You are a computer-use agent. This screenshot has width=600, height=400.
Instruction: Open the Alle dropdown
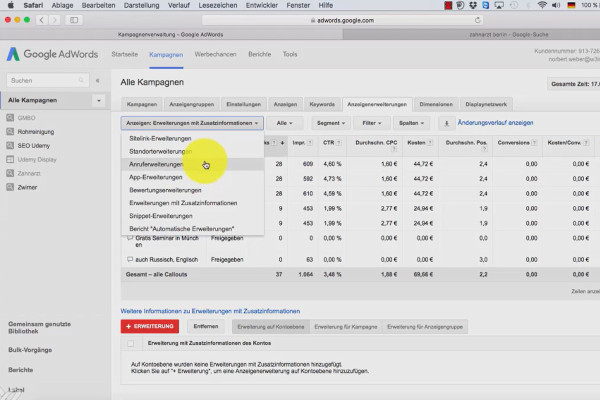284,123
